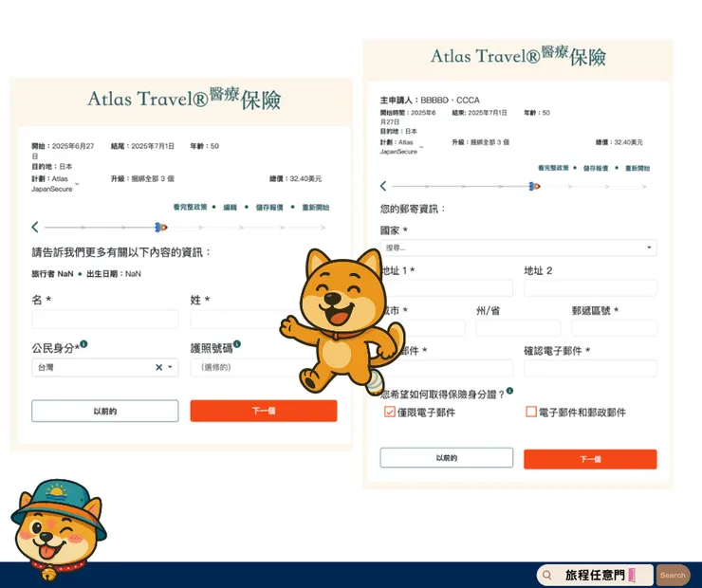Open the 國家 search dropdown

(518, 248)
